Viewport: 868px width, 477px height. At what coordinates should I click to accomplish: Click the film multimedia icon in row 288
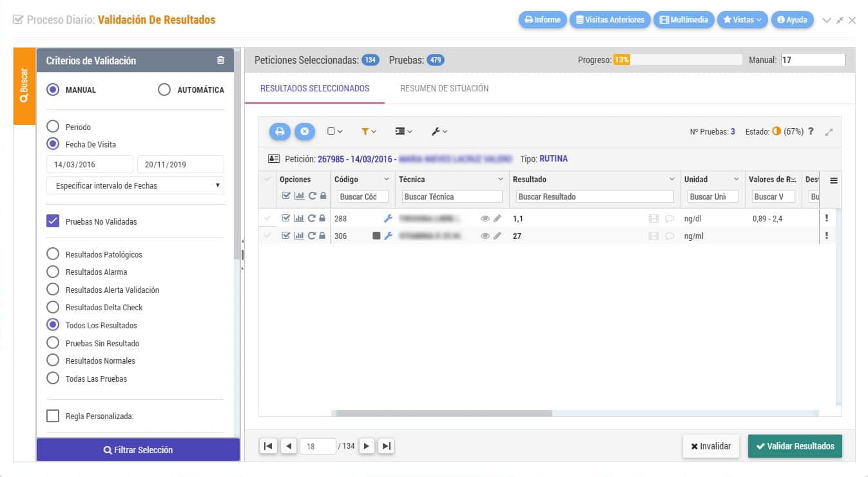[654, 219]
